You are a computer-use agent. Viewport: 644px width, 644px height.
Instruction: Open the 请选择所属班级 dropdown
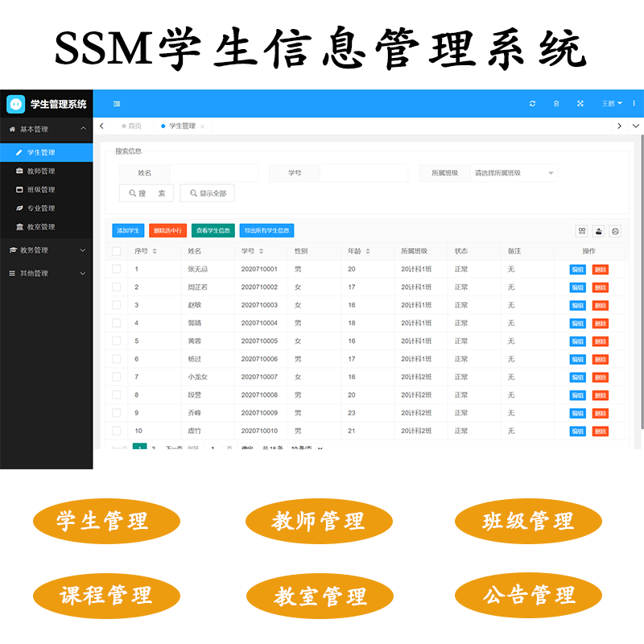[x=514, y=173]
